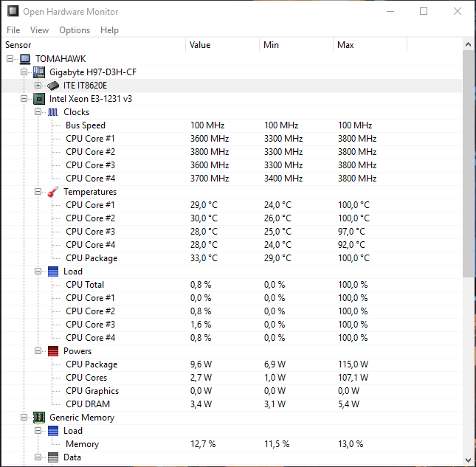Viewport: 476px width, 467px height.
Task: Click the Max column header
Action: (x=370, y=45)
